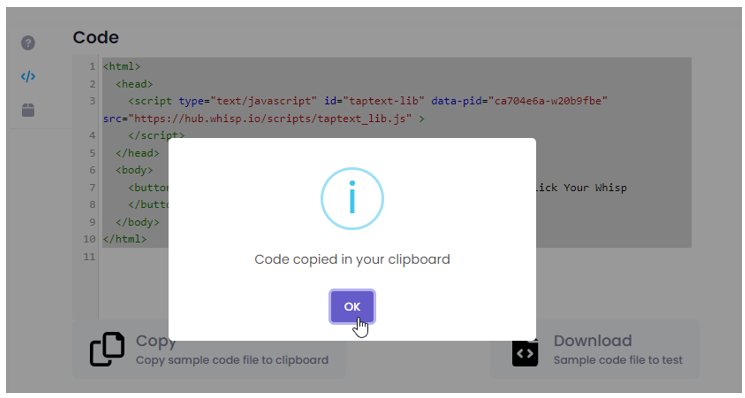Place cursor on the <head> tag line
The width and height of the screenshot is (745, 398).
coord(134,84)
